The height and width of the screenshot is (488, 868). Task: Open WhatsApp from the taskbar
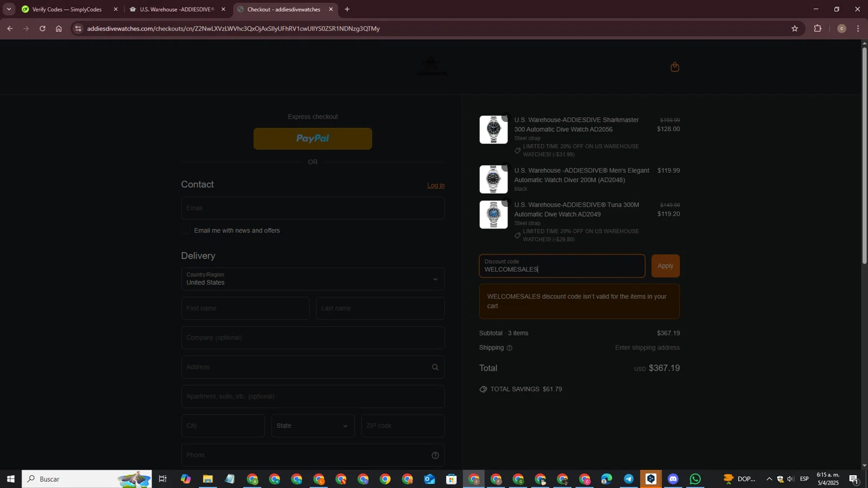point(696,479)
